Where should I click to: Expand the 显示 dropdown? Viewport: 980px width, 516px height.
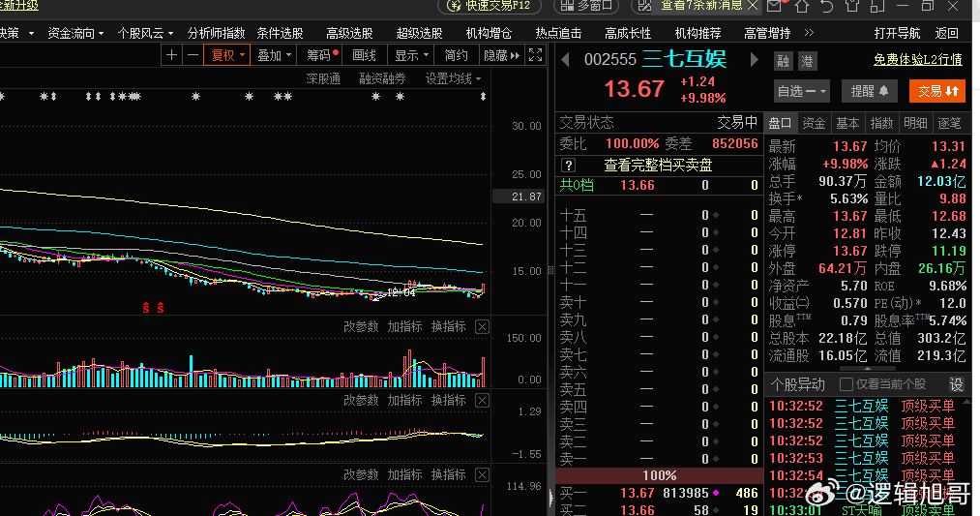tap(410, 55)
